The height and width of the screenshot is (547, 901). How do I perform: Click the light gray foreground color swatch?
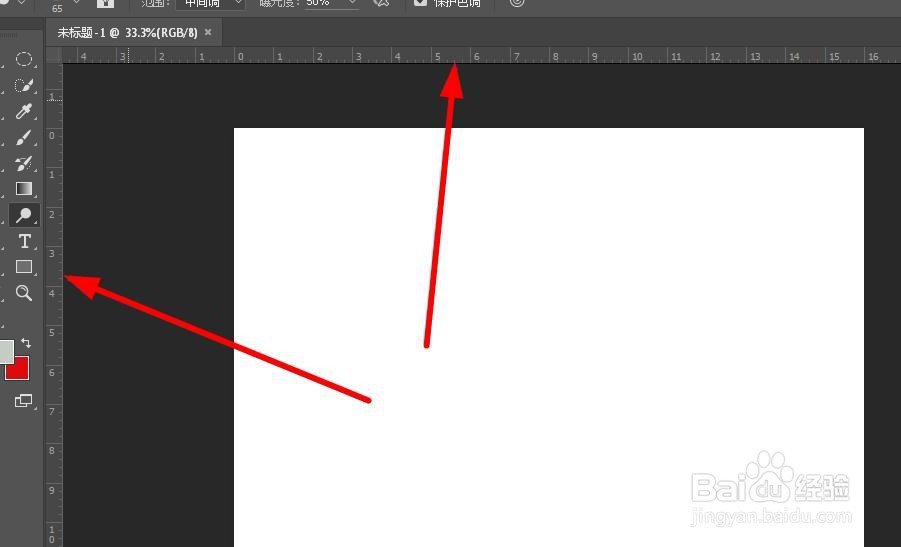(6, 351)
